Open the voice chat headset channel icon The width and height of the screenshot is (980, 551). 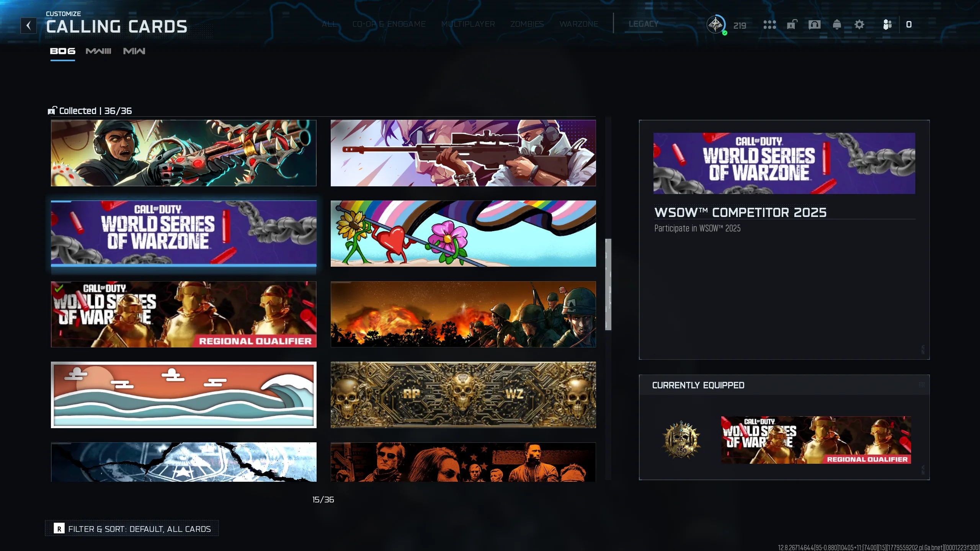tap(814, 25)
